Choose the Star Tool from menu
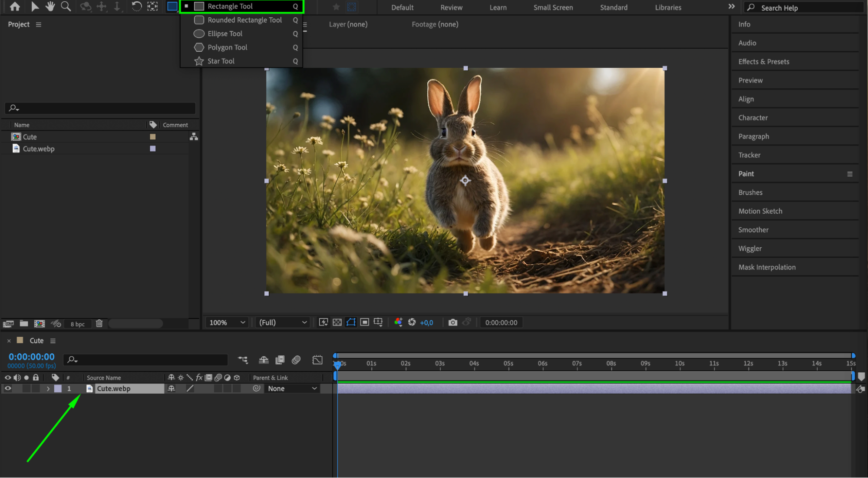Viewport: 868px width, 478px height. coord(221,61)
